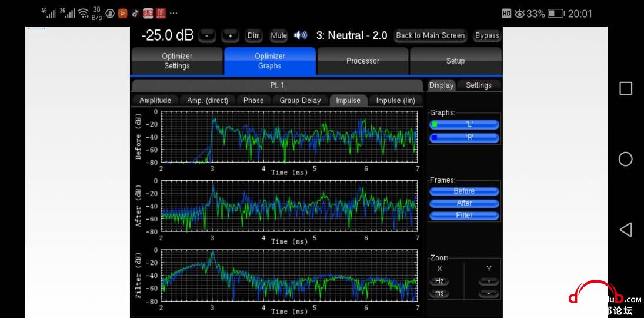Open the Setup tab
Viewport: 644px width, 318px height.
click(455, 61)
